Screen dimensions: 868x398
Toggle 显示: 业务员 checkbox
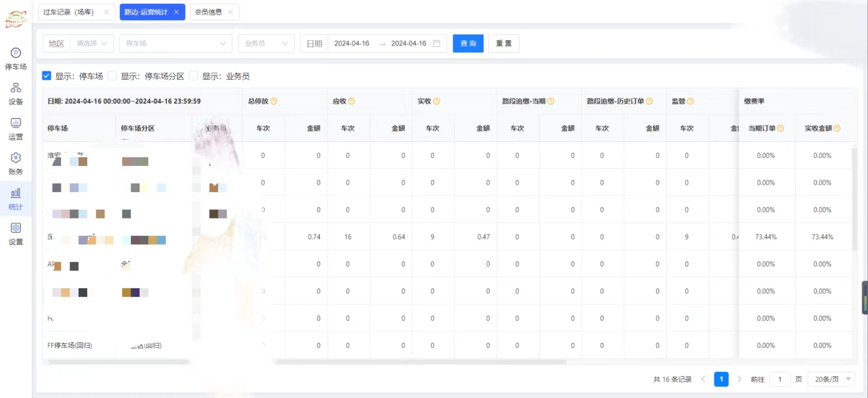[193, 76]
